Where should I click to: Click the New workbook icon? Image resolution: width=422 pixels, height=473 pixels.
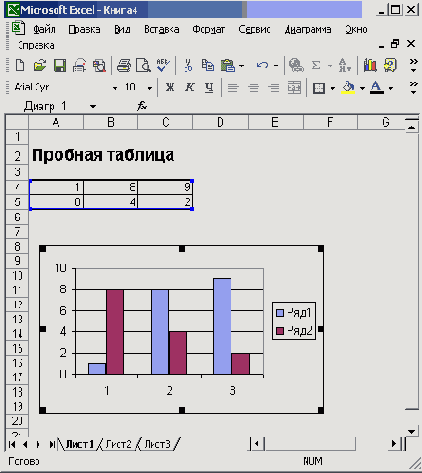coord(20,65)
